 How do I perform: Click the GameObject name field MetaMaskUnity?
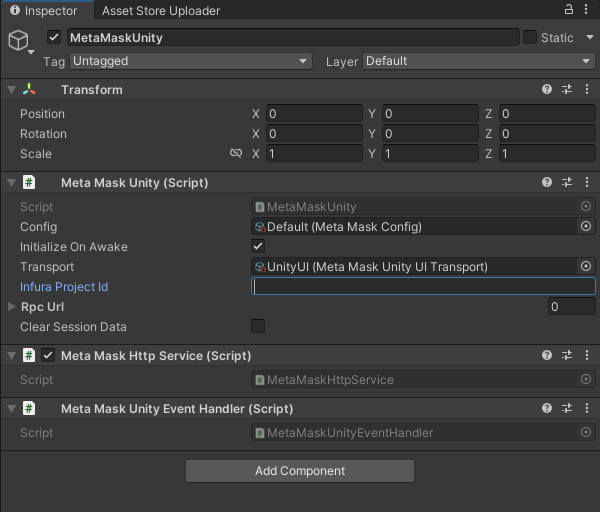point(293,38)
